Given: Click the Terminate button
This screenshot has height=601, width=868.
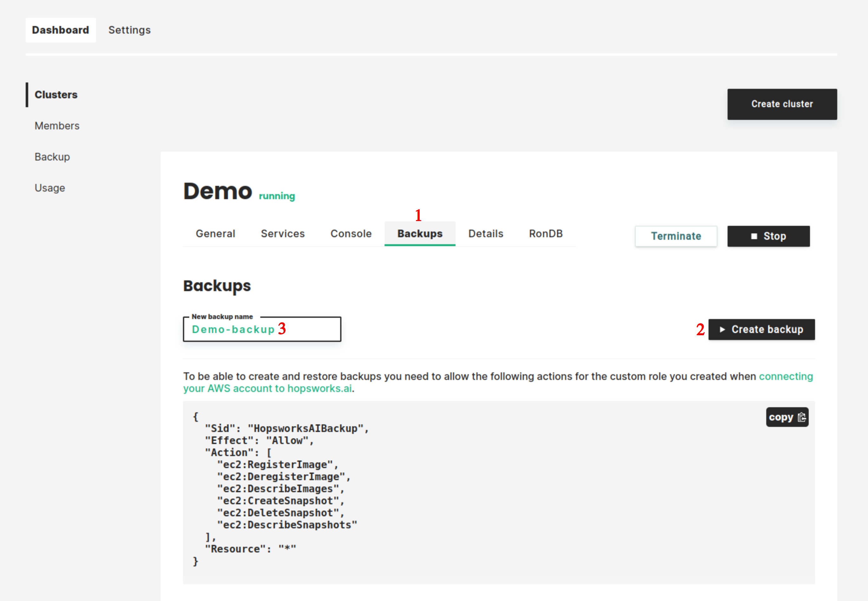Looking at the screenshot, I should point(676,236).
